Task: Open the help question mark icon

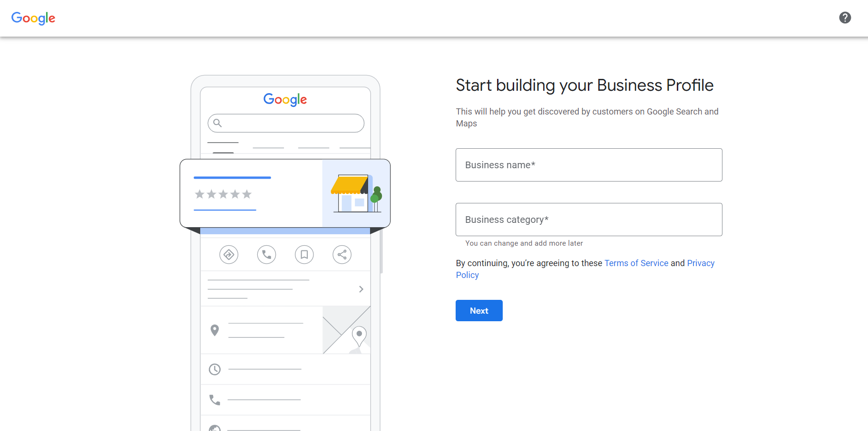Action: point(845,18)
